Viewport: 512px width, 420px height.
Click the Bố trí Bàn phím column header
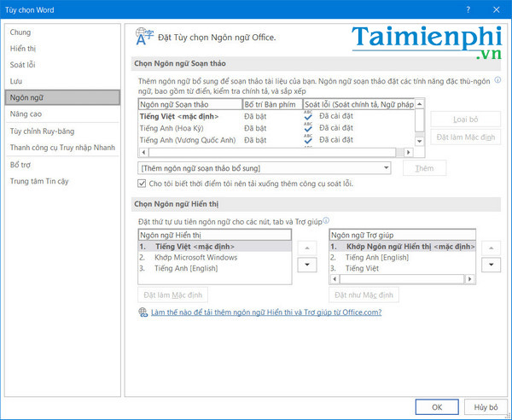coord(273,104)
